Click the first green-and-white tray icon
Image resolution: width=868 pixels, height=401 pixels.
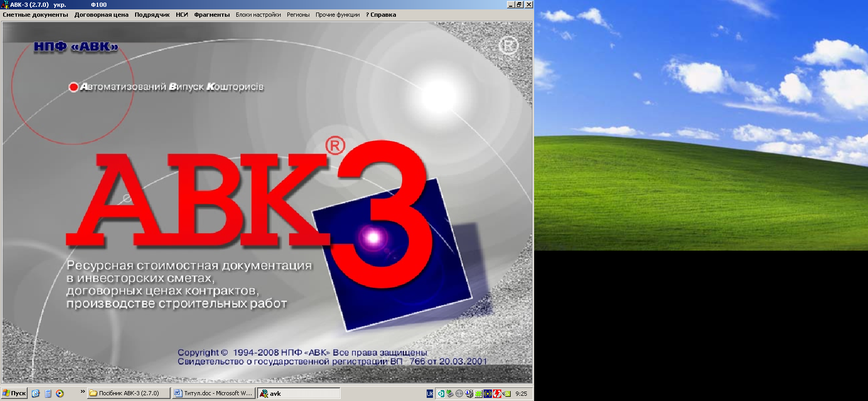click(x=441, y=394)
